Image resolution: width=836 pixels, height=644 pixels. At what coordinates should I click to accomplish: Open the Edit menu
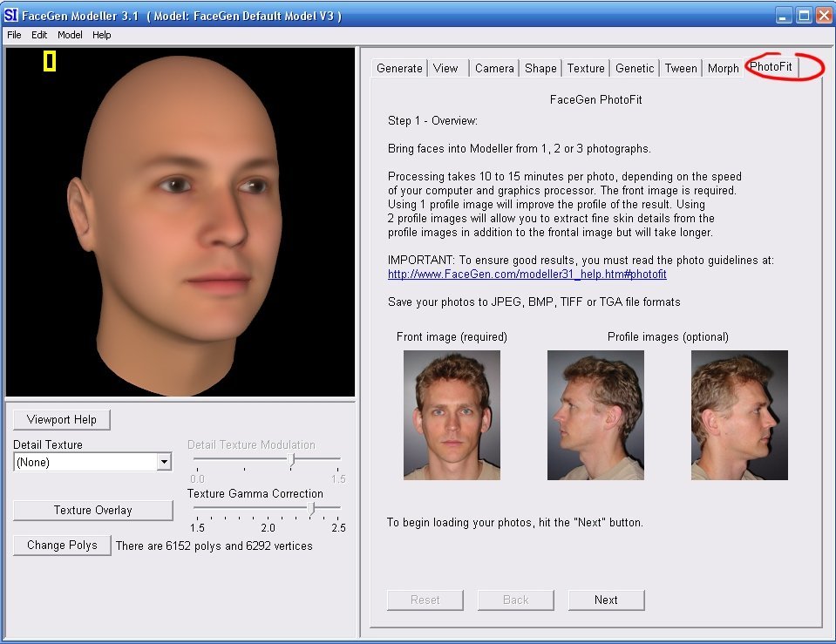point(39,35)
